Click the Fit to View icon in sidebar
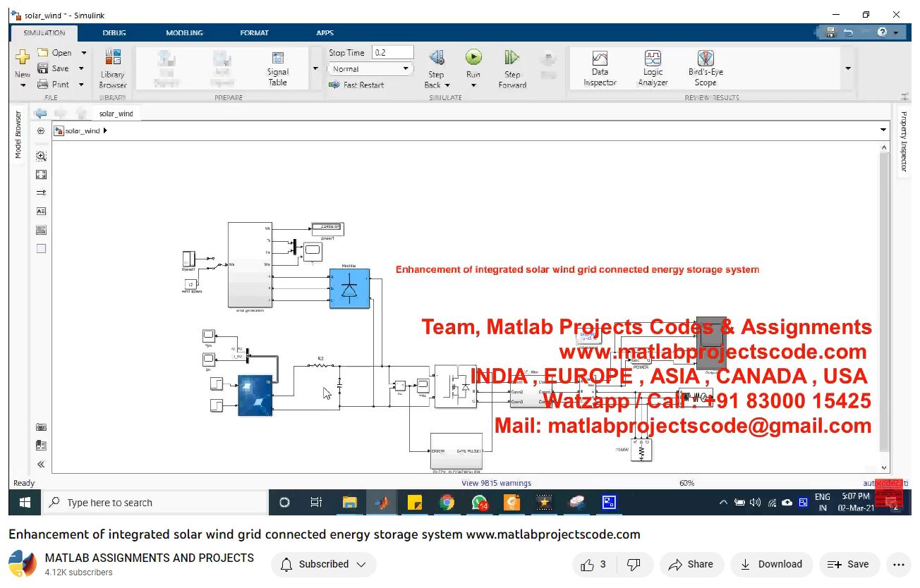The height and width of the screenshot is (588, 920). point(41,174)
